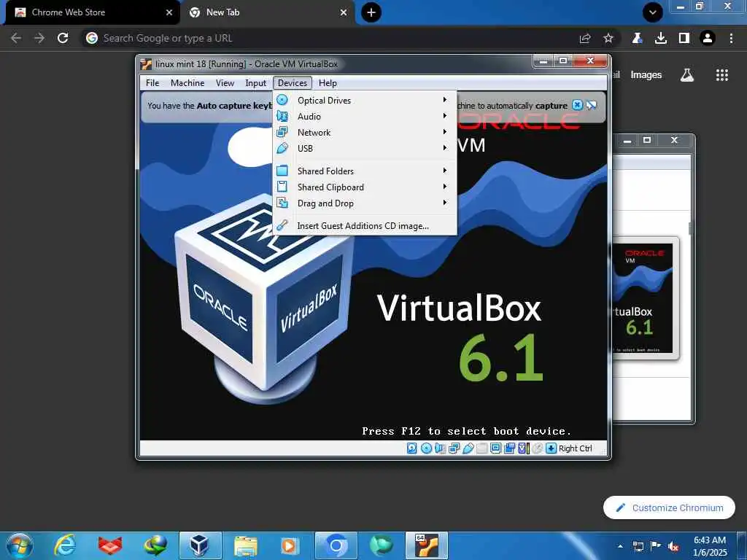The width and height of the screenshot is (747, 560).
Task: Click the Optical Drives disc icon in Devices menu
Action: click(x=282, y=100)
